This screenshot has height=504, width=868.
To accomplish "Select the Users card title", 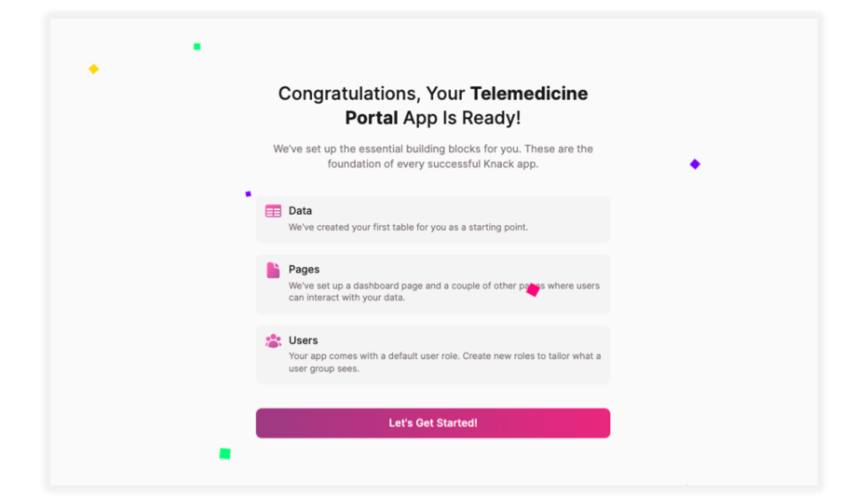I will tap(303, 340).
